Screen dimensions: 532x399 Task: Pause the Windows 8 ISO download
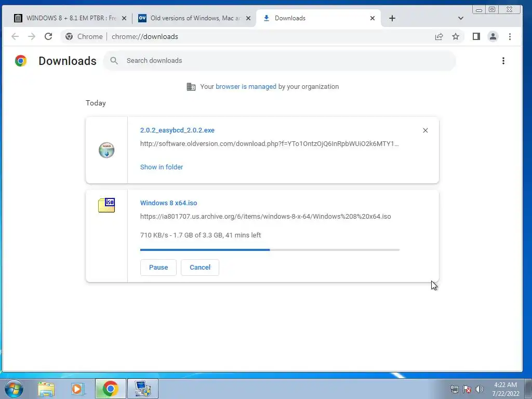pos(158,268)
